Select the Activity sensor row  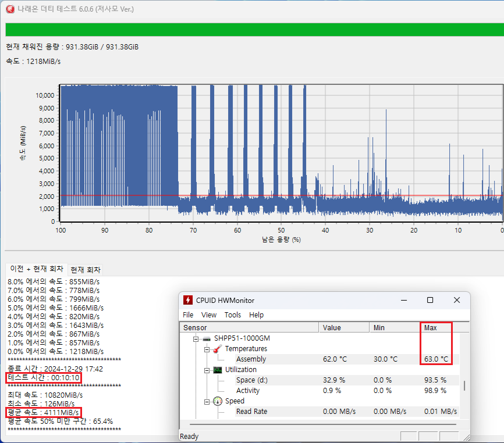pyautogui.click(x=347, y=390)
